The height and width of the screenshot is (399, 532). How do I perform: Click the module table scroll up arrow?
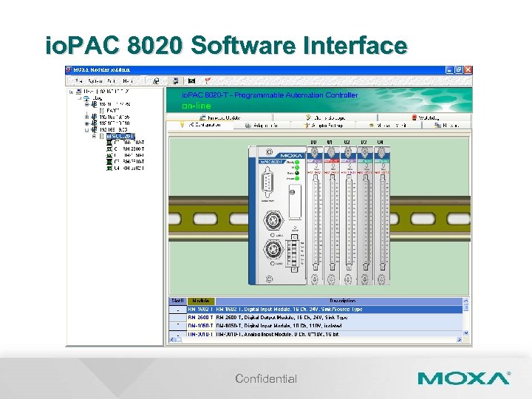465,301
